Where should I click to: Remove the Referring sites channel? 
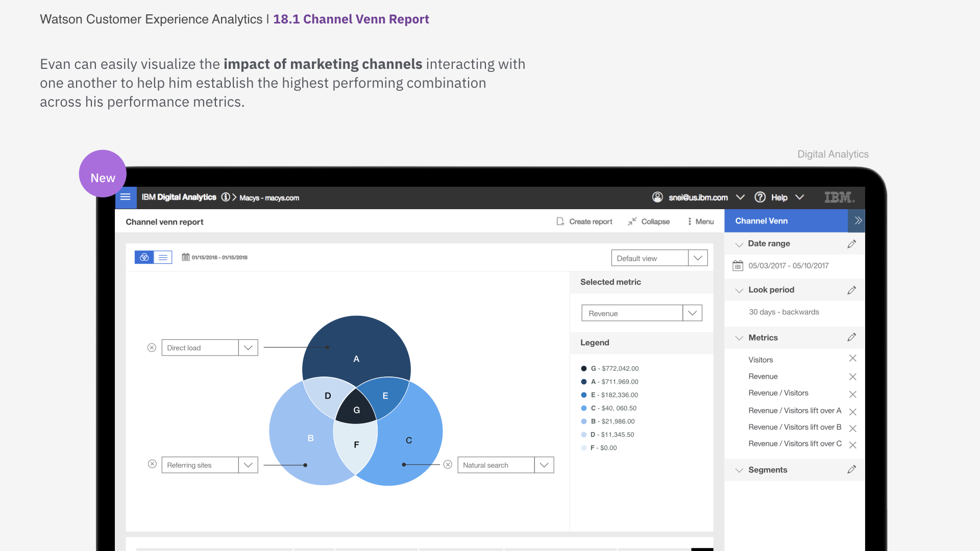click(x=152, y=464)
